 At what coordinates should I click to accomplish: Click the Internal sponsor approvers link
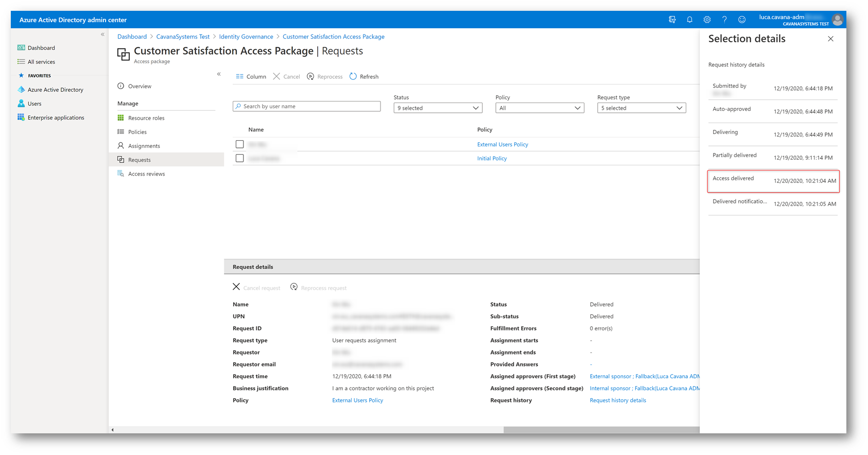pos(645,388)
